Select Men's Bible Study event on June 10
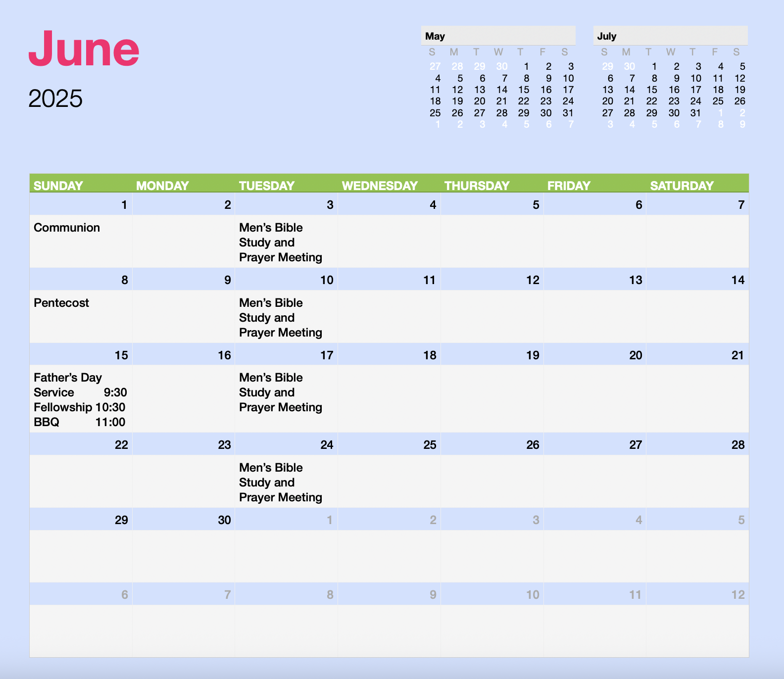 point(281,318)
